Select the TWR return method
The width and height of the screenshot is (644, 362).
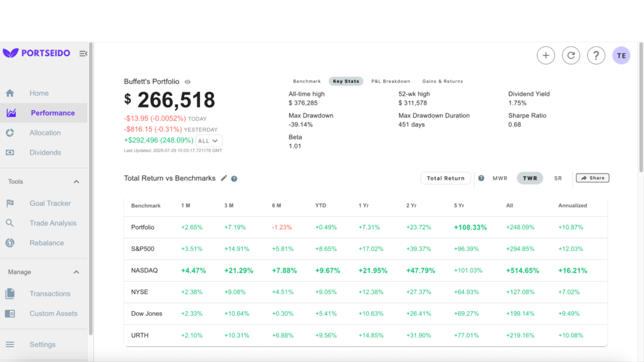pos(529,178)
